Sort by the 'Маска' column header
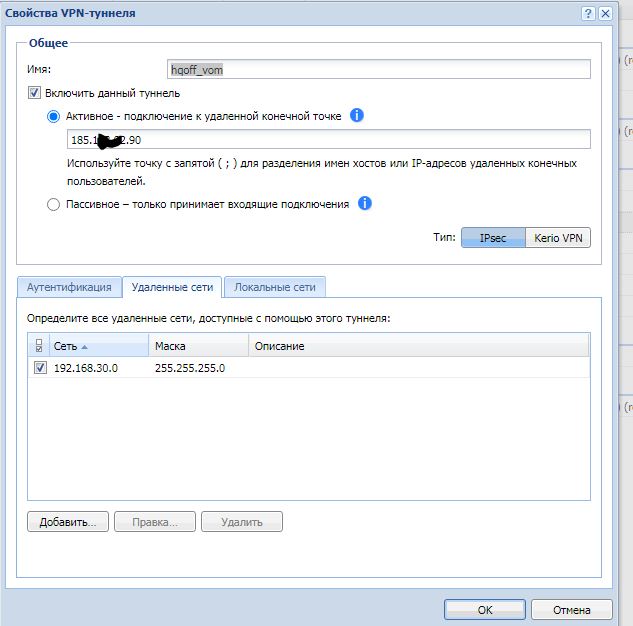Viewport: 633px width, 626px height. [198, 345]
